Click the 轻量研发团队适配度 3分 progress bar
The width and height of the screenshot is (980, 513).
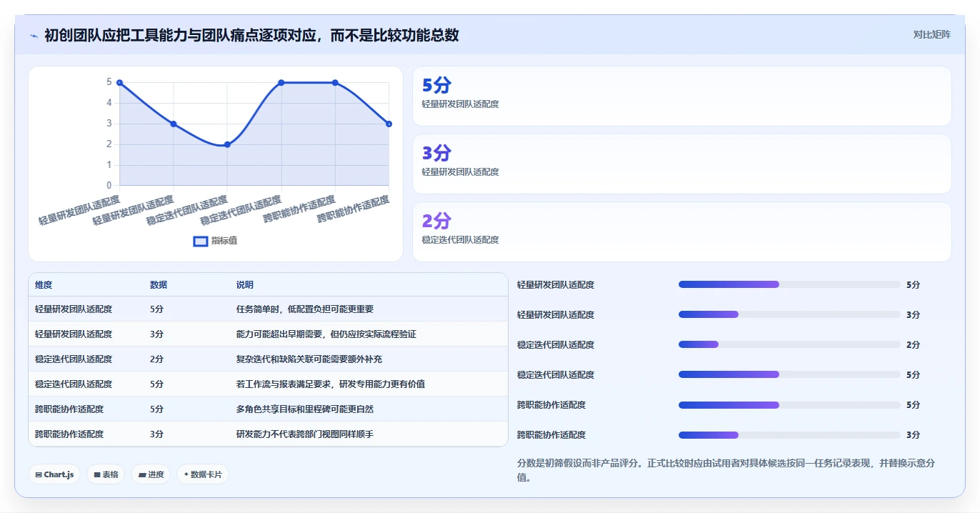tap(789, 314)
